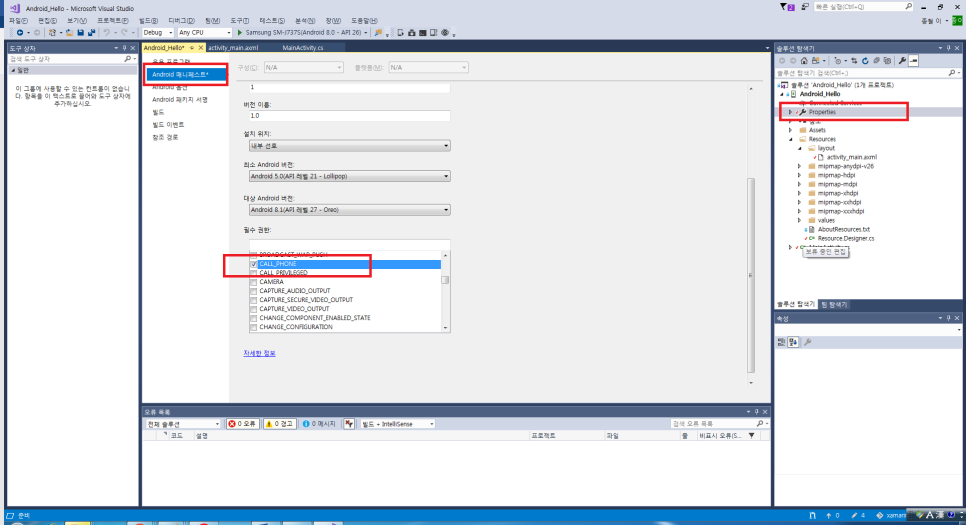Click Categorized icon in Properties panel

pos(781,341)
